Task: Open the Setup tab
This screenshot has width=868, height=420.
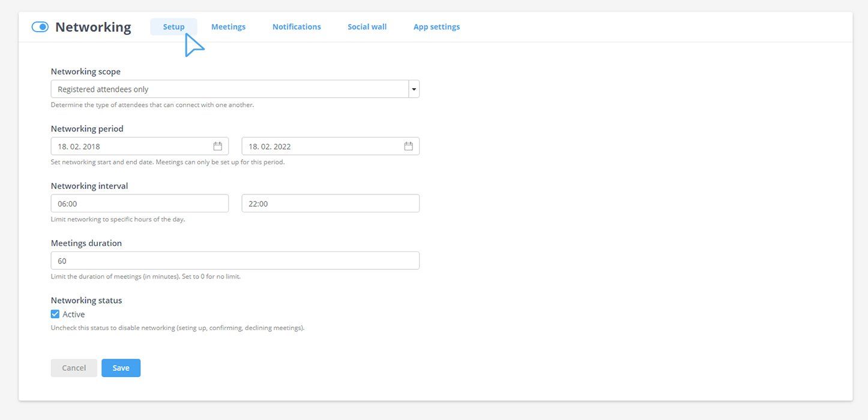Action: (x=173, y=27)
